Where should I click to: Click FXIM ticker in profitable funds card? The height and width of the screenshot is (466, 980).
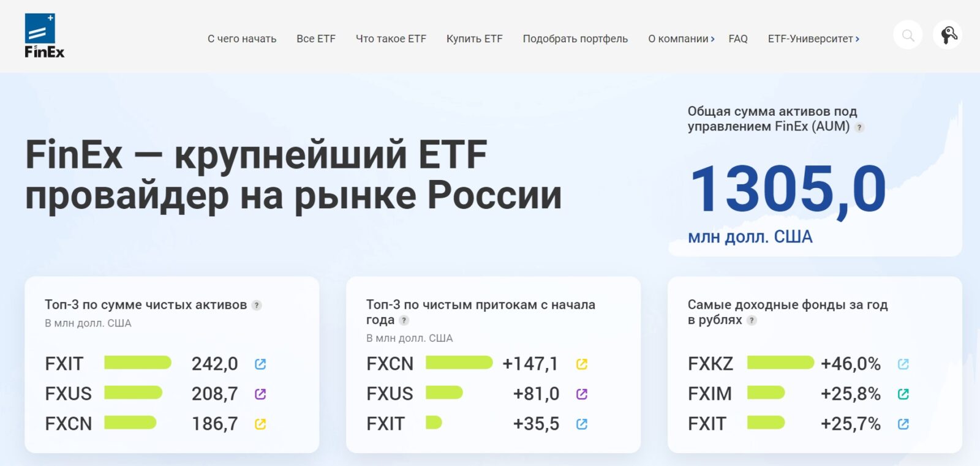pyautogui.click(x=710, y=394)
